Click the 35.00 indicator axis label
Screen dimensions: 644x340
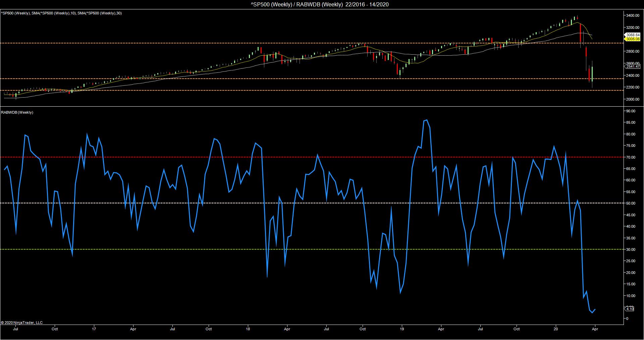coord(631,238)
